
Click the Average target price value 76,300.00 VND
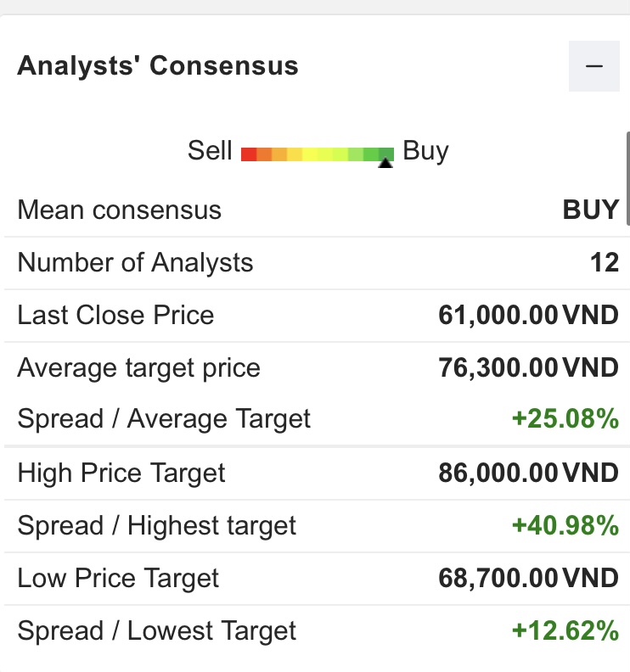click(528, 368)
